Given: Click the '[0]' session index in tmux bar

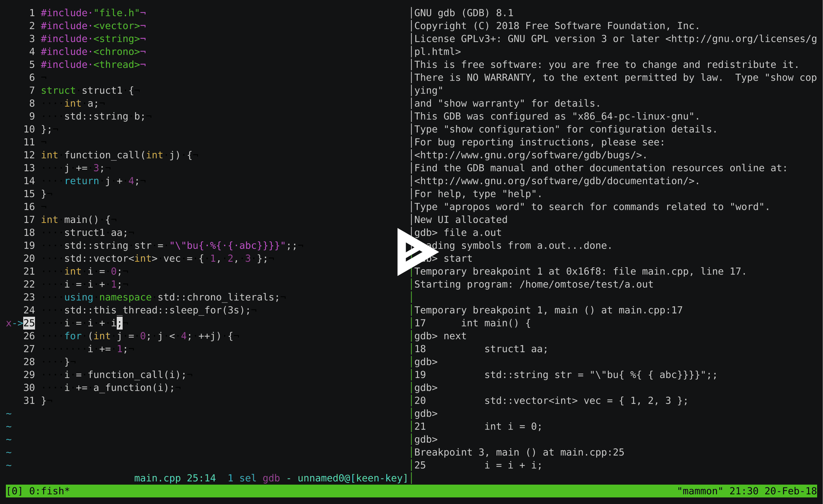Looking at the screenshot, I should coord(15,491).
